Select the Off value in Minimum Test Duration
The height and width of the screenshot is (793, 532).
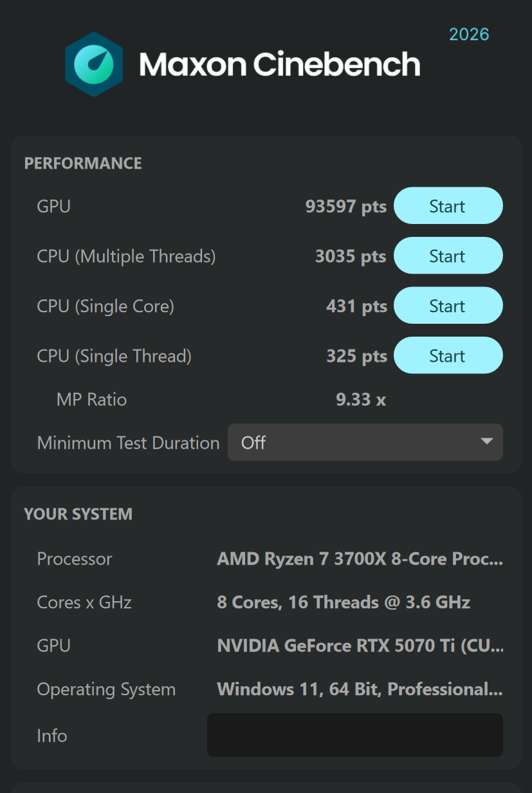coord(253,443)
